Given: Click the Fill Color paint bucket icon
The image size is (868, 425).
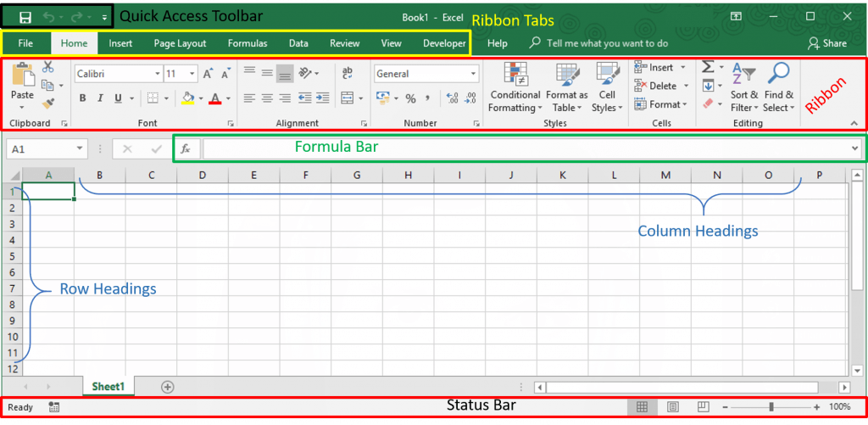Looking at the screenshot, I should pos(188,98).
